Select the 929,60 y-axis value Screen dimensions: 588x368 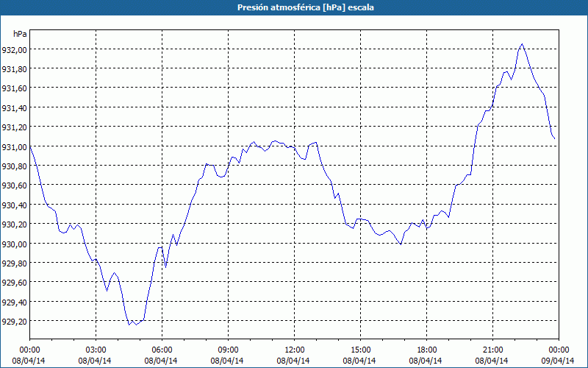14,283
